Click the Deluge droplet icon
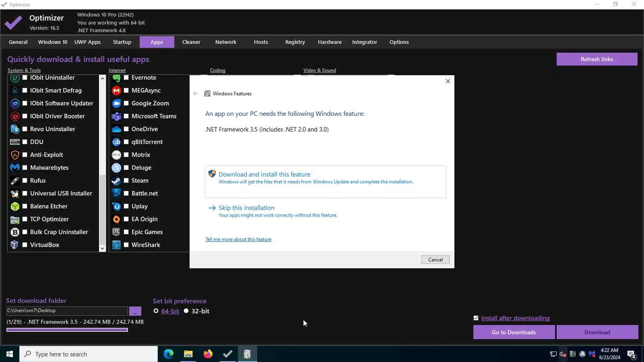Screen dimensions: 644x362 pyautogui.click(x=116, y=168)
